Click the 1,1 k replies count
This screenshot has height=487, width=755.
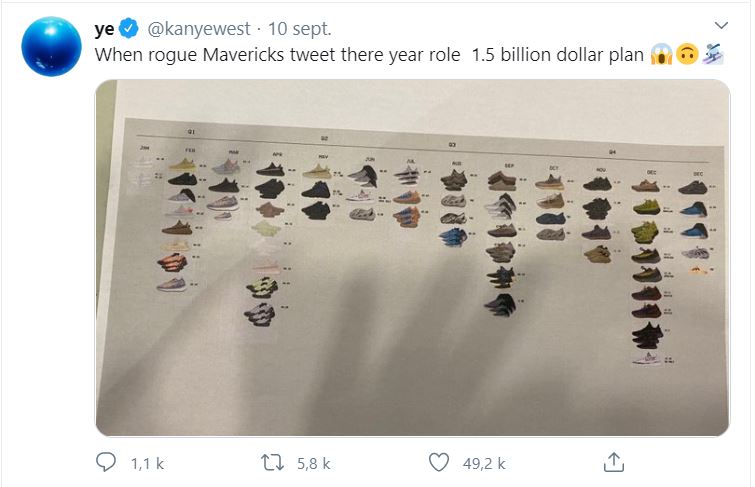(145, 463)
